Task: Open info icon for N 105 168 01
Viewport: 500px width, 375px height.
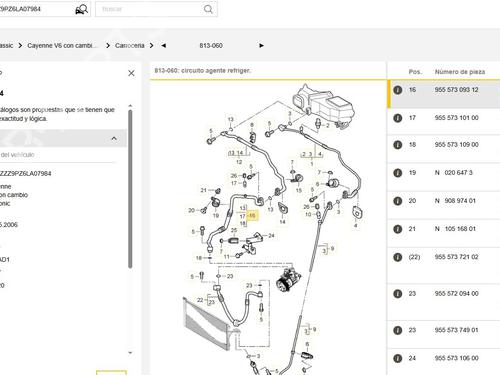Action: point(397,229)
